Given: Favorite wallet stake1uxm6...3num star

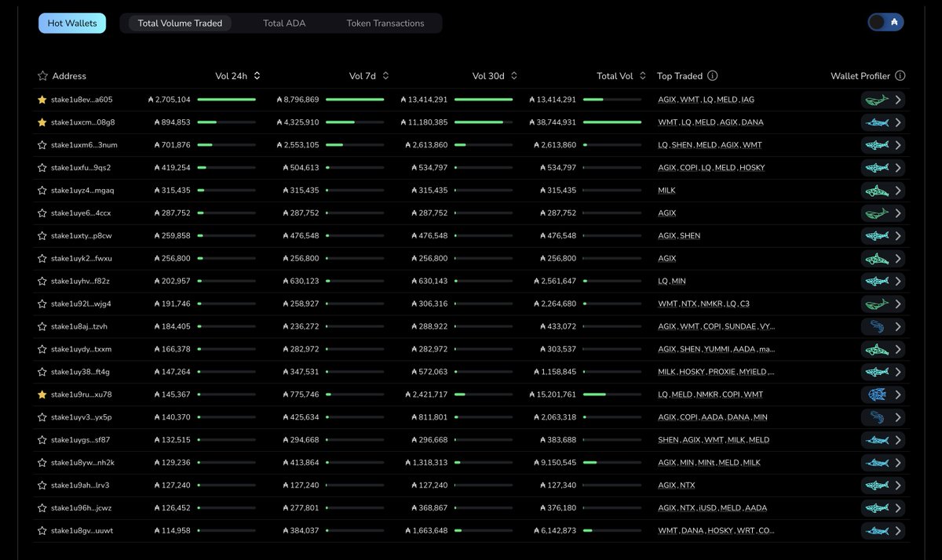Looking at the screenshot, I should (x=42, y=145).
